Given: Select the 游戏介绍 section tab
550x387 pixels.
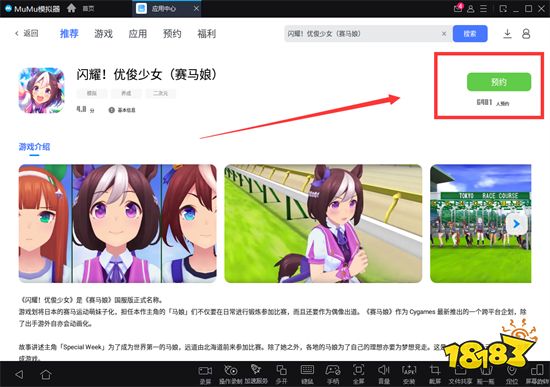Looking at the screenshot, I should (34, 147).
